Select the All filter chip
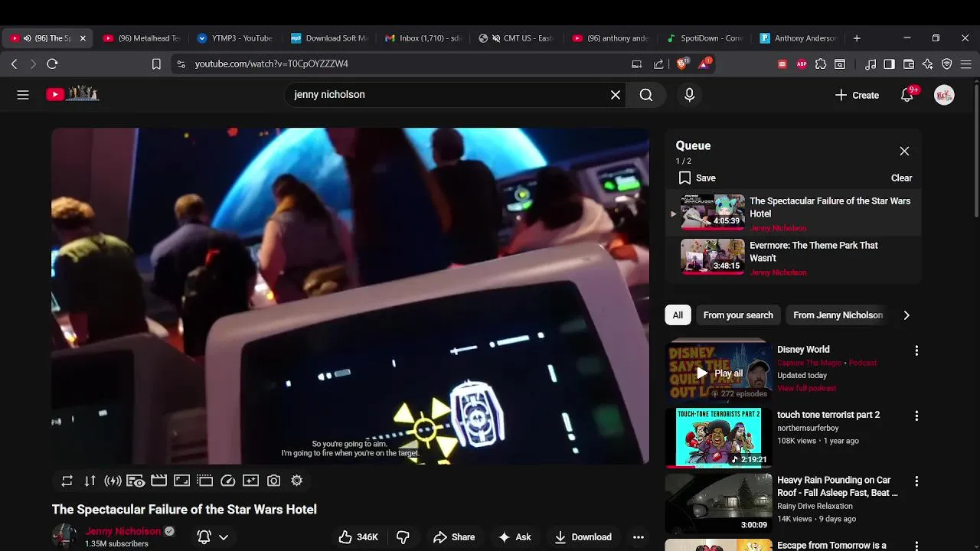 [x=678, y=315]
